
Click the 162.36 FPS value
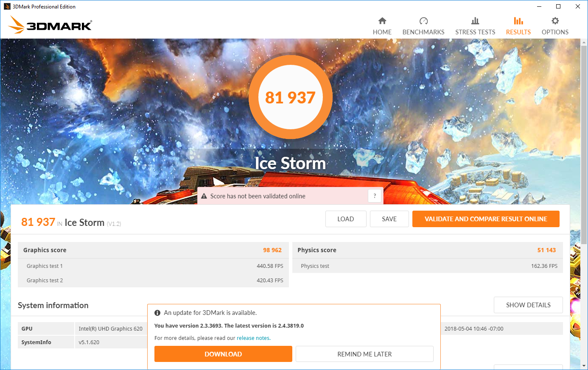544,266
